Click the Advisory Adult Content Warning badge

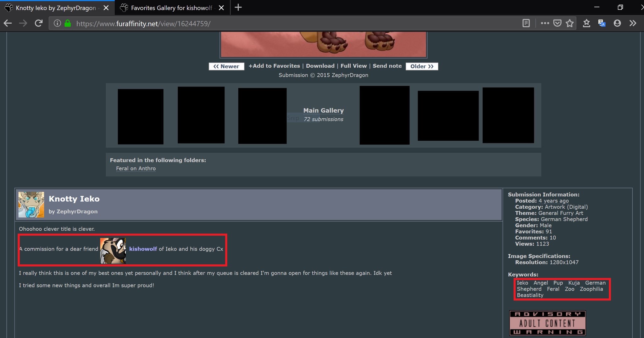547,323
